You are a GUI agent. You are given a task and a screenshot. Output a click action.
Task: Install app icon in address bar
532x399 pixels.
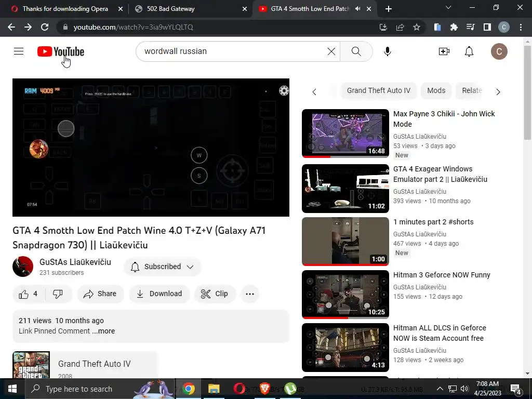point(383,27)
